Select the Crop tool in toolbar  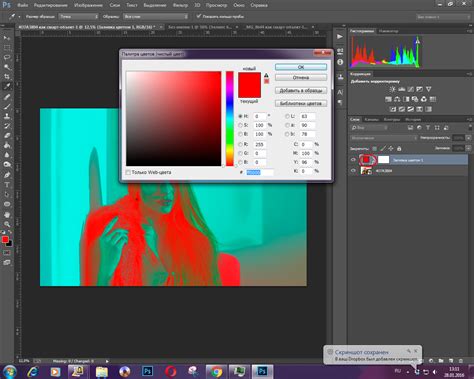pyautogui.click(x=7, y=76)
